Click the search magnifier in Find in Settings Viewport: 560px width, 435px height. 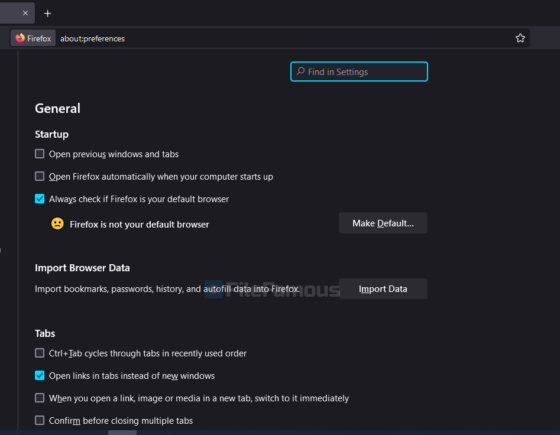coord(301,71)
